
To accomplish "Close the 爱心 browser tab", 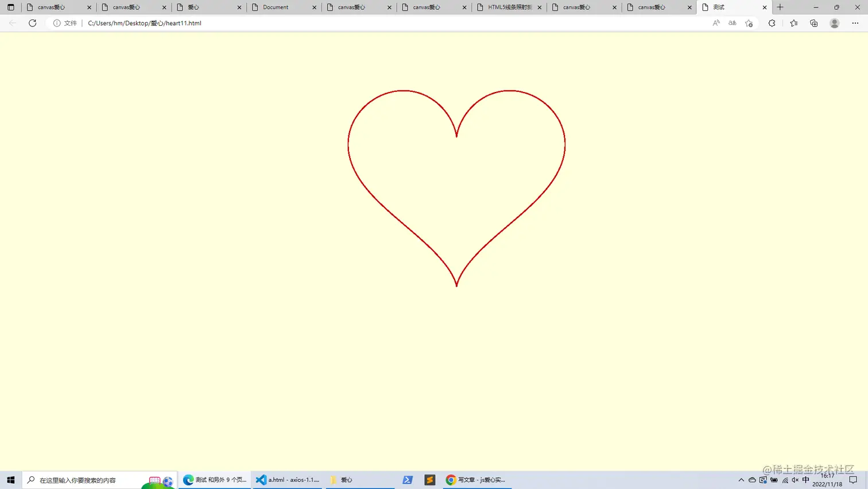I will (239, 7).
